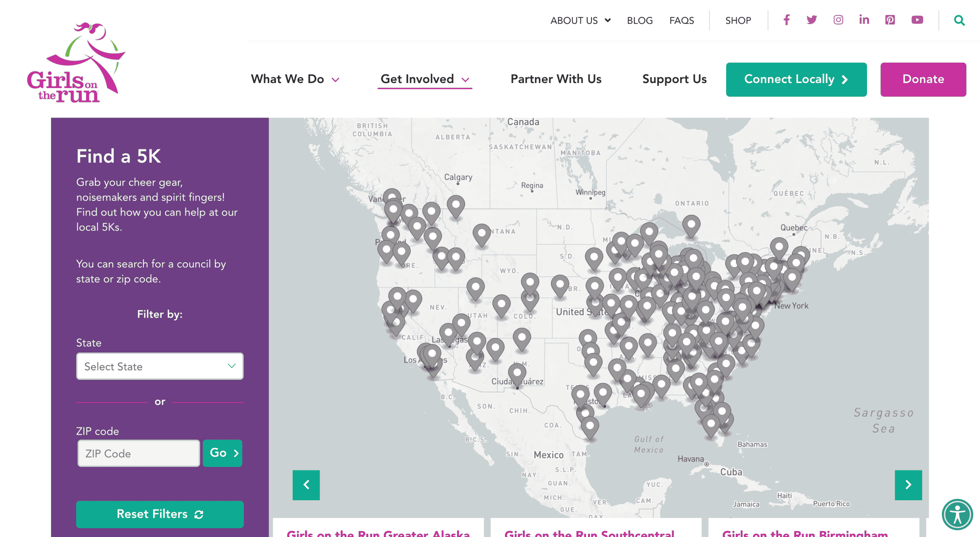Click the map pin near Calgary border
980x537 pixels.
(456, 206)
